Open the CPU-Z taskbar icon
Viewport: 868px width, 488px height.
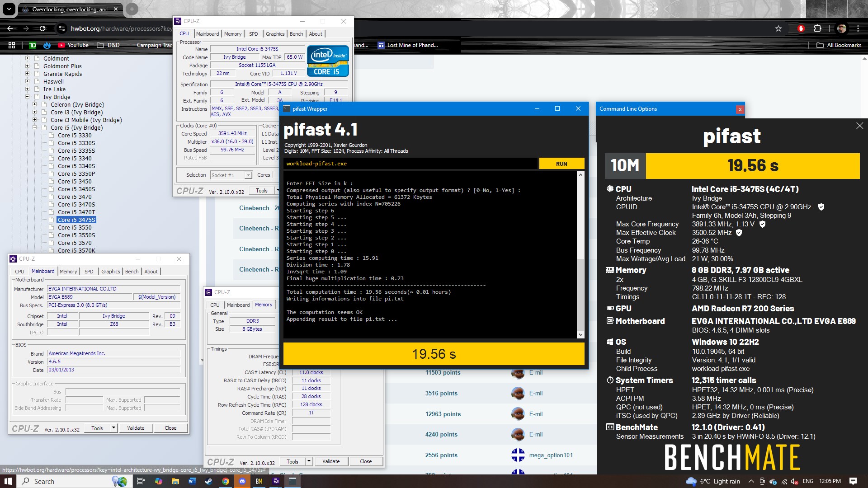pyautogui.click(x=276, y=481)
